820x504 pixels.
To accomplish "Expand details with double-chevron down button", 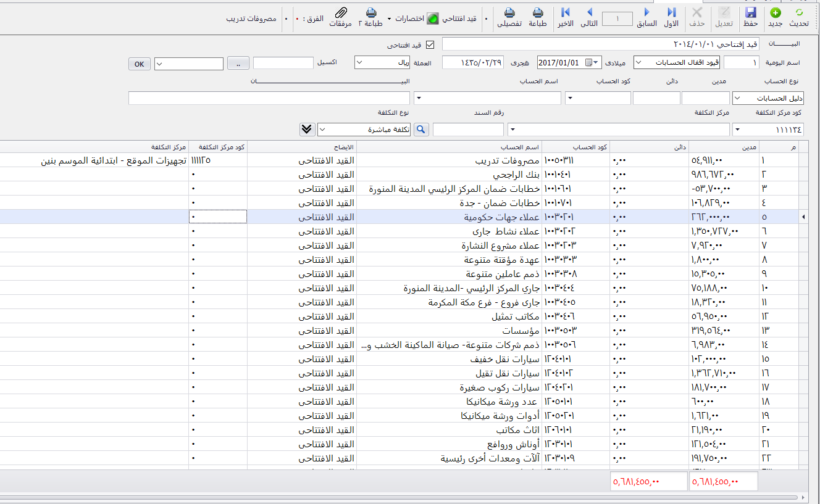I will tap(307, 130).
